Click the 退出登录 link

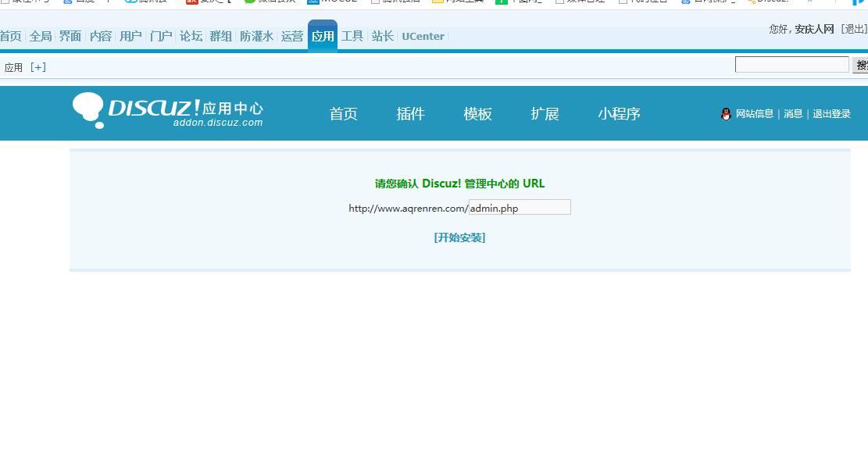click(x=831, y=114)
